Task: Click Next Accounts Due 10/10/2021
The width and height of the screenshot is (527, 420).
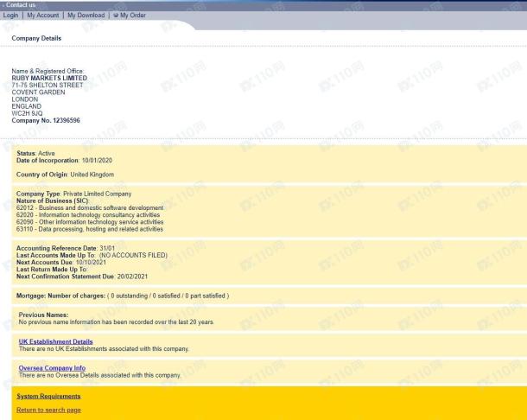Action: point(61,263)
